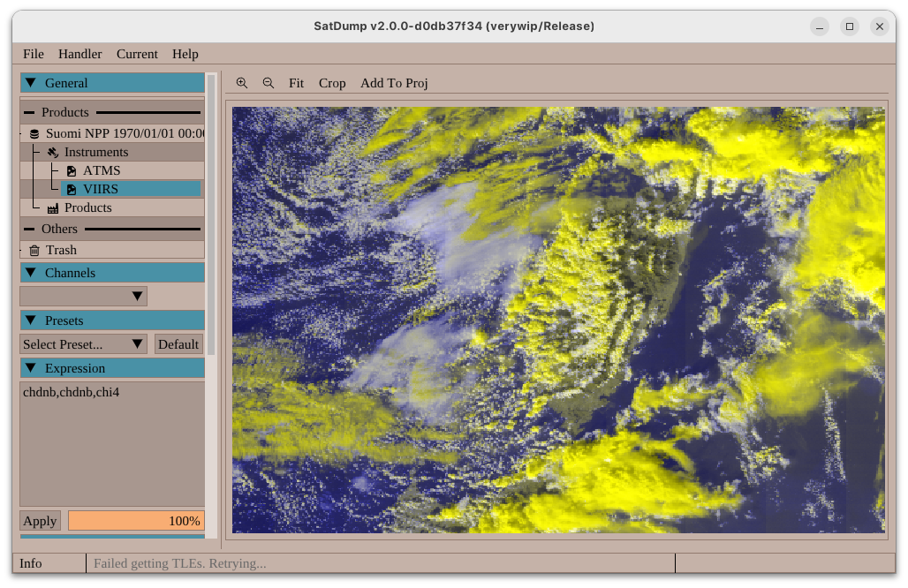
Task: Click the Instruments satellite icon
Action: (53, 153)
